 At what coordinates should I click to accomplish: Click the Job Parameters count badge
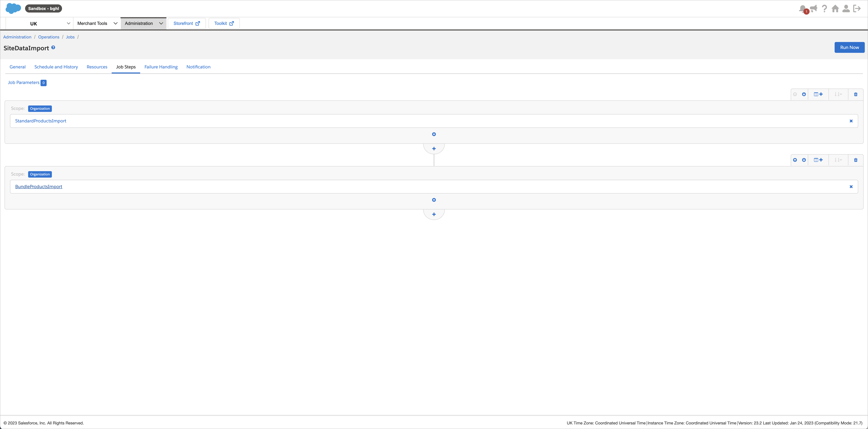pos(43,83)
